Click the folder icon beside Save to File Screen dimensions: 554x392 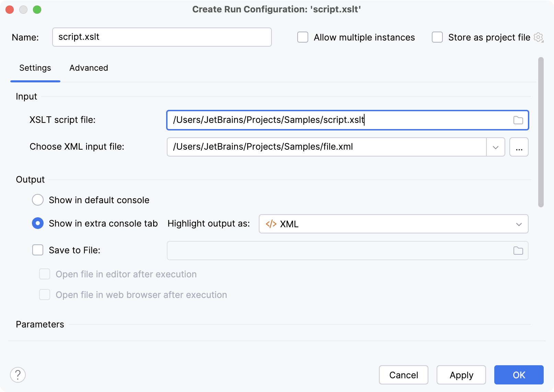coord(518,251)
